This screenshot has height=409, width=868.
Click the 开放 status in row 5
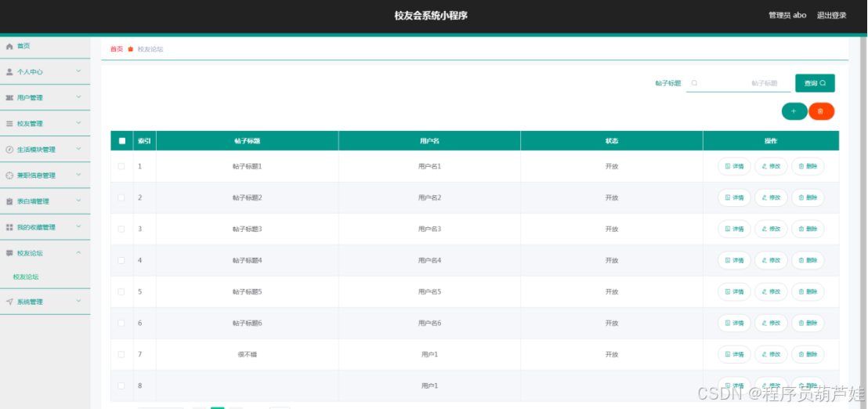[x=612, y=291]
